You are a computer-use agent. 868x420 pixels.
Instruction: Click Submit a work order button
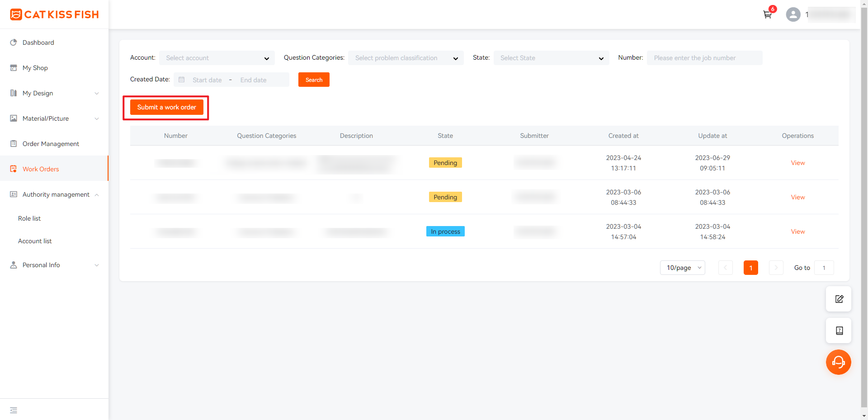coord(166,107)
